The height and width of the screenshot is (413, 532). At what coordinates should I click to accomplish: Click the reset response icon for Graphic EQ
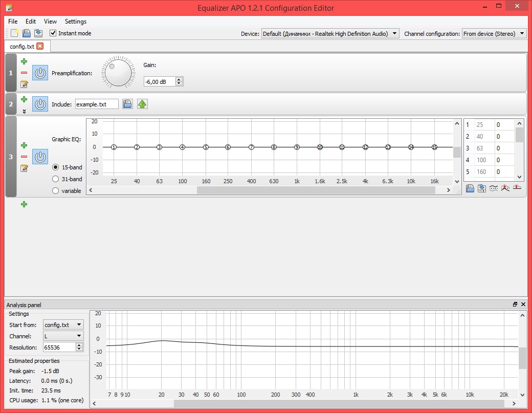pyautogui.click(x=517, y=187)
